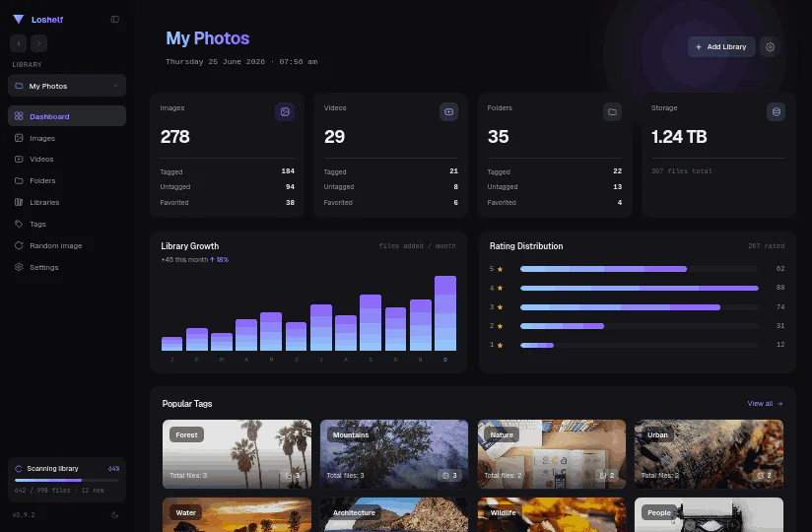Click the 2 star rating bar
This screenshot has width=812, height=532.
[639, 326]
